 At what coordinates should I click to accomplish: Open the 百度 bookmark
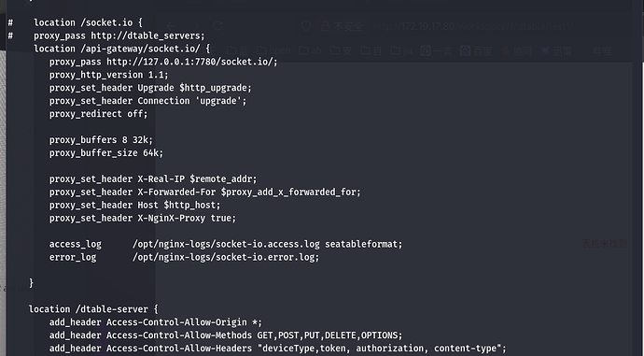pyautogui.click(x=476, y=51)
